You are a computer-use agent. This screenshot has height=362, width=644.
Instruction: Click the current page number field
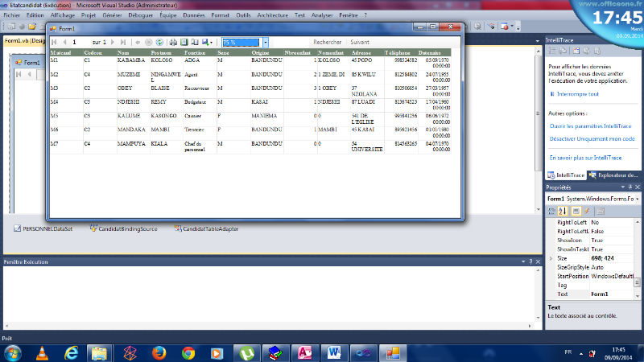point(80,43)
